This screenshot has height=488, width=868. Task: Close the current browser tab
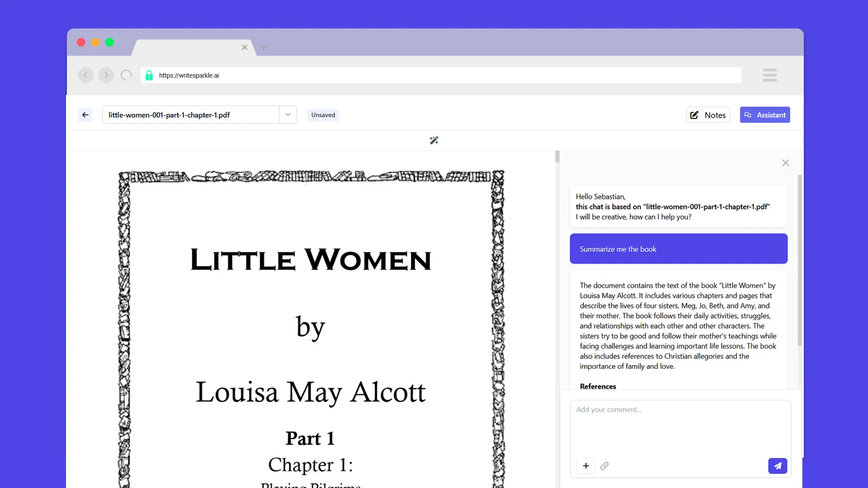pyautogui.click(x=245, y=47)
